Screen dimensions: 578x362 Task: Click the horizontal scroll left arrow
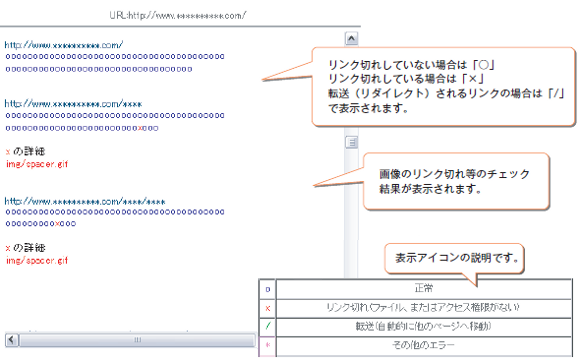click(12, 340)
